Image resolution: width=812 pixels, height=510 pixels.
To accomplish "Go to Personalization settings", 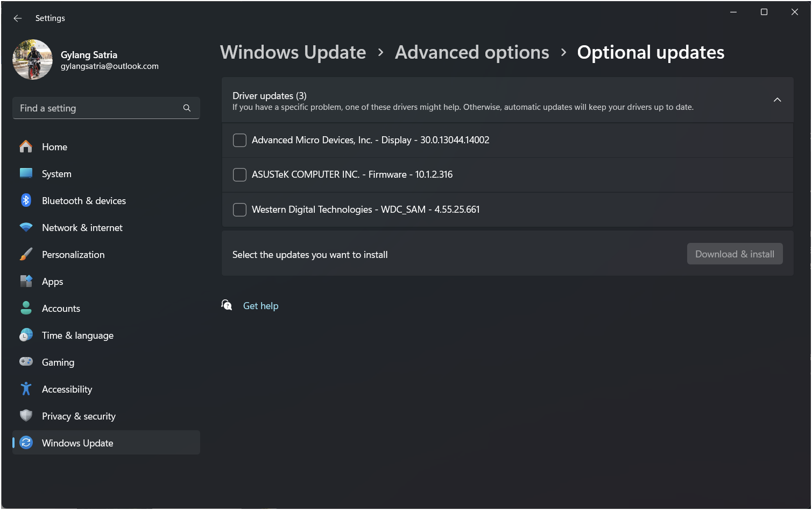I will pos(106,254).
